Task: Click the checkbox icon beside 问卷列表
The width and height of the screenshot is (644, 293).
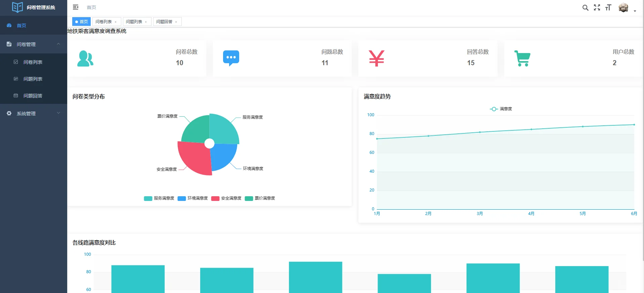Action: (16, 62)
